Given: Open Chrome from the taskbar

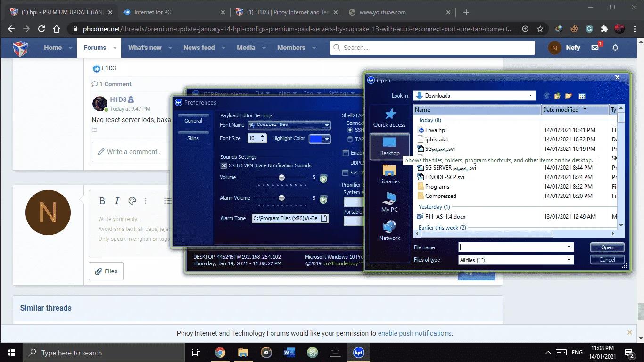Looking at the screenshot, I should [x=220, y=353].
